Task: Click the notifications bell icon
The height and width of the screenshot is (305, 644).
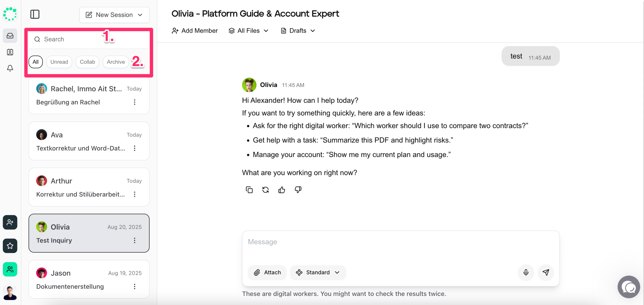Action: [x=10, y=68]
